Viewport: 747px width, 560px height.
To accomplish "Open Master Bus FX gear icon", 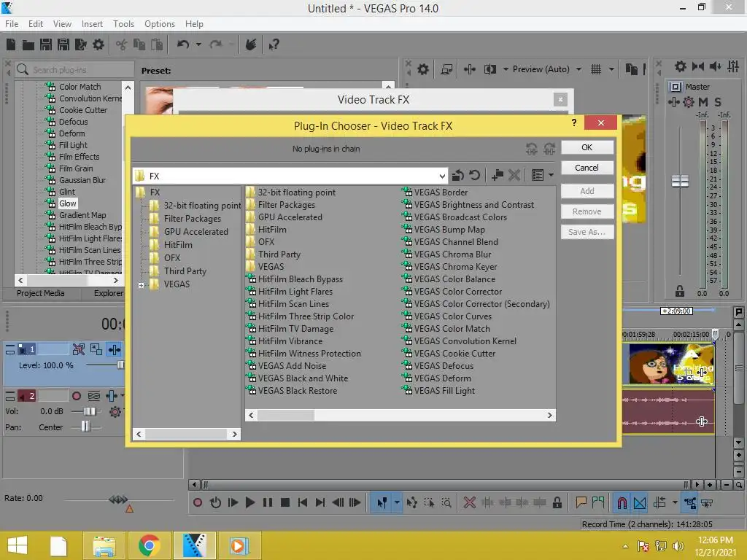I will tap(689, 102).
